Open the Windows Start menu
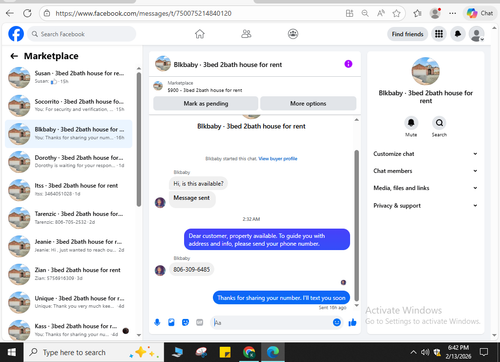The height and width of the screenshot is (362, 500). pyautogui.click(x=12, y=352)
